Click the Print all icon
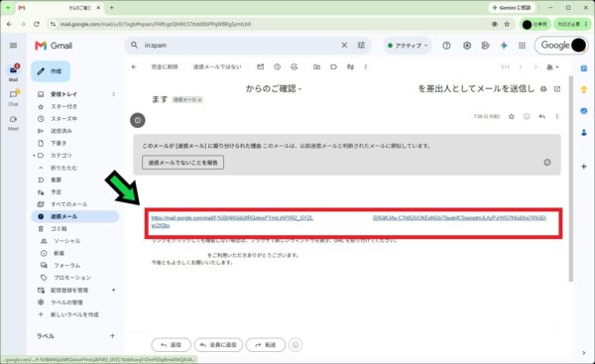 (543, 89)
